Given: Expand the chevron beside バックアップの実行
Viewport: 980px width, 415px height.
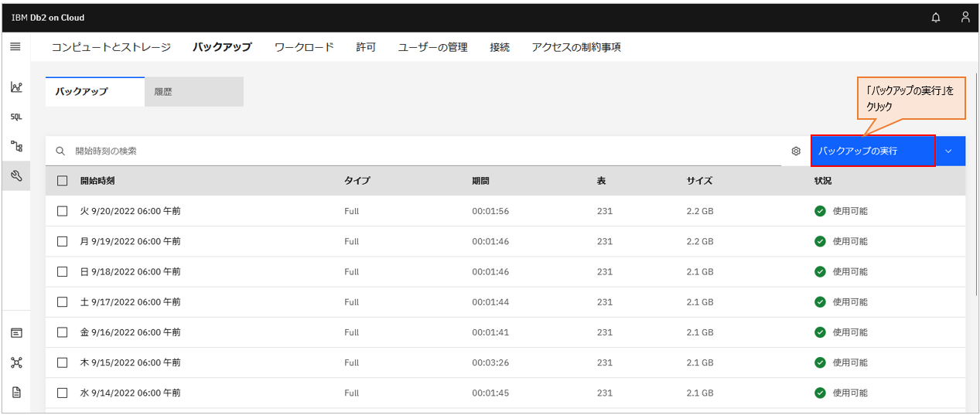Looking at the screenshot, I should click(950, 151).
